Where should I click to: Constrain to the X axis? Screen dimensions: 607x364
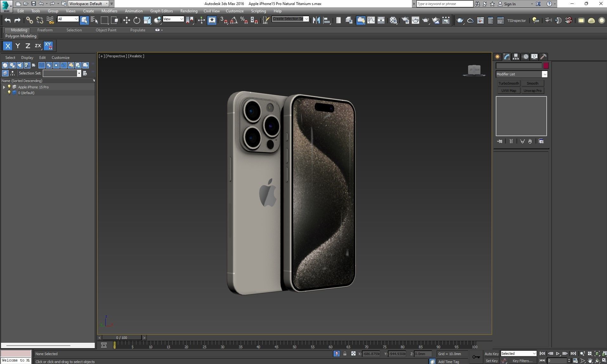(x=8, y=46)
